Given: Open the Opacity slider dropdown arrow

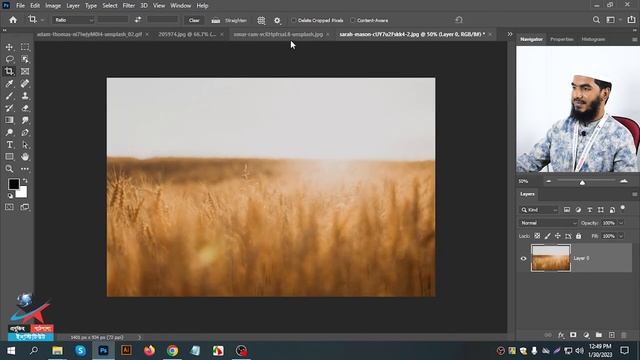Looking at the screenshot, I should (621, 223).
